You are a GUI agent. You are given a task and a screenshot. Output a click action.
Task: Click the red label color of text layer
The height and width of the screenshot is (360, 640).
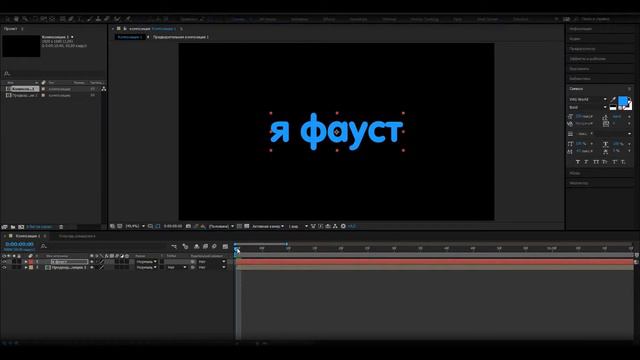coord(31,262)
